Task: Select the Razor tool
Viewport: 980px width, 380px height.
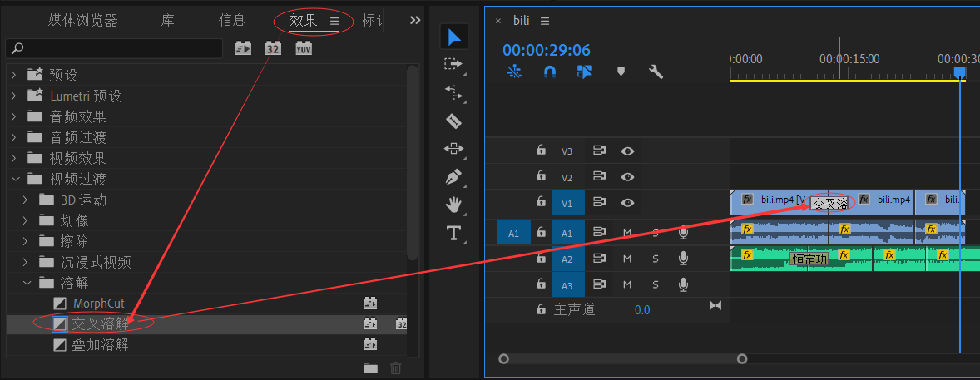Action: [x=453, y=121]
